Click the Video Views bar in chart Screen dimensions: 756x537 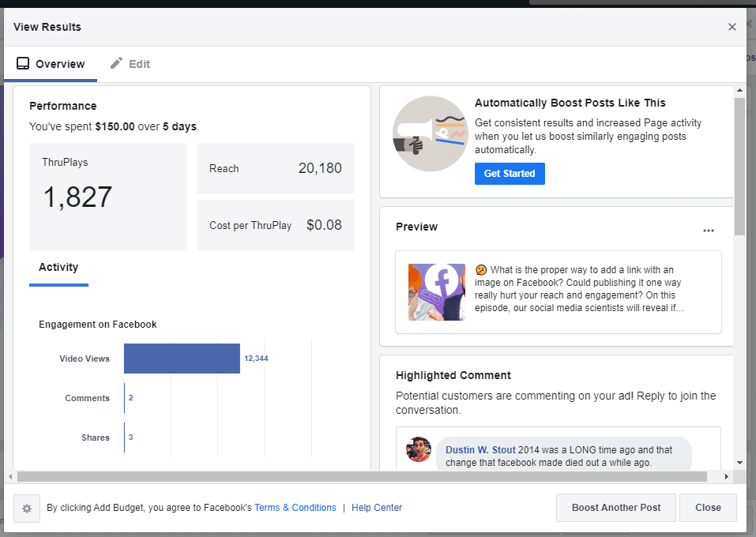click(x=182, y=359)
